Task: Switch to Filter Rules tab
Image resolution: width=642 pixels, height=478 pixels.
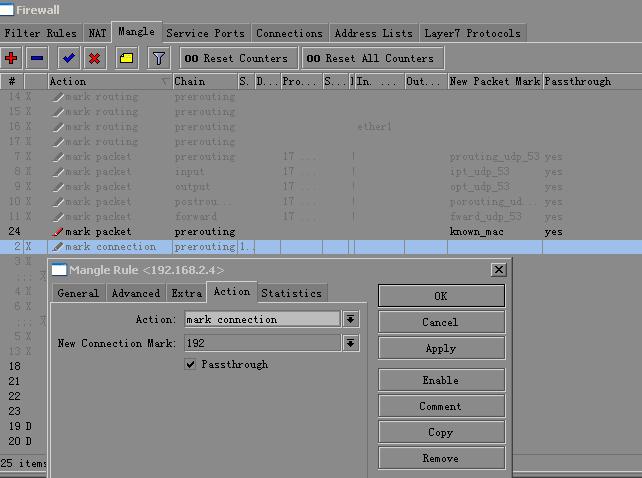Action: click(41, 33)
